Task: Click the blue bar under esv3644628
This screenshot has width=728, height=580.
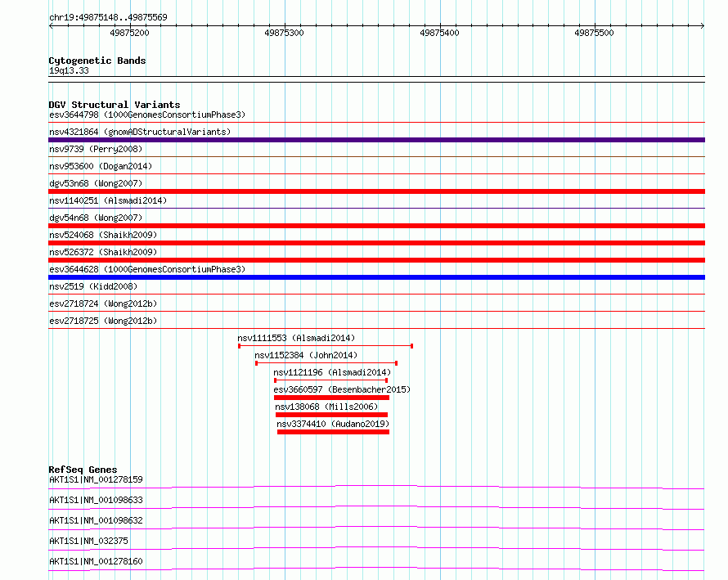Action: pos(376,277)
